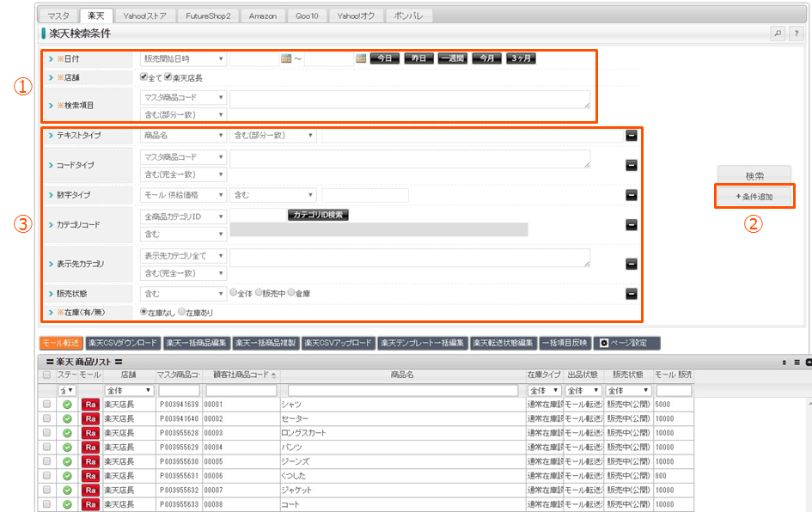The width and height of the screenshot is (812, 512).
Task: Open the start date calendar picker
Action: pos(286,58)
